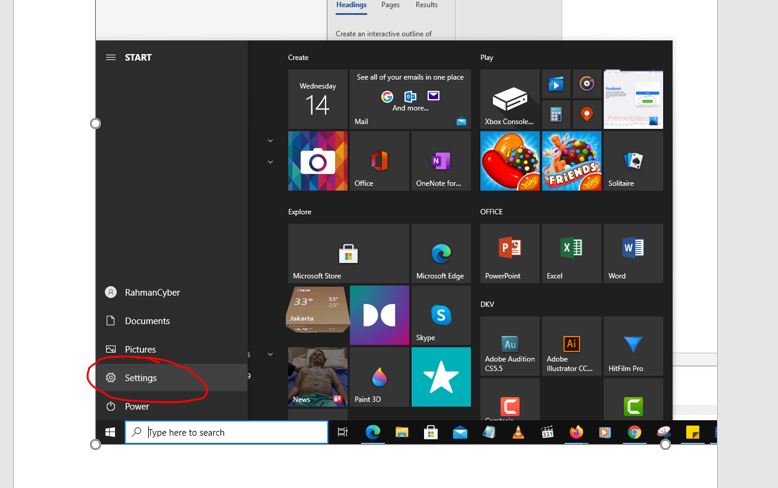
Task: Open the Maps small tile
Action: [586, 115]
